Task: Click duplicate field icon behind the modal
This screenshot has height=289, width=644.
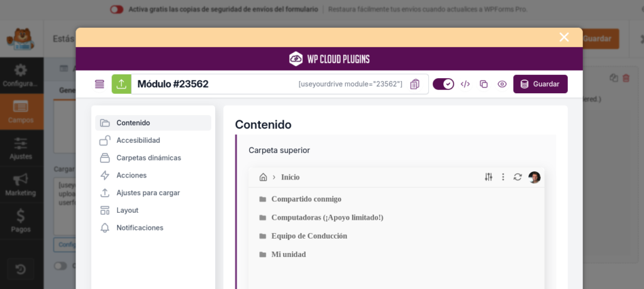Action: coord(614,77)
